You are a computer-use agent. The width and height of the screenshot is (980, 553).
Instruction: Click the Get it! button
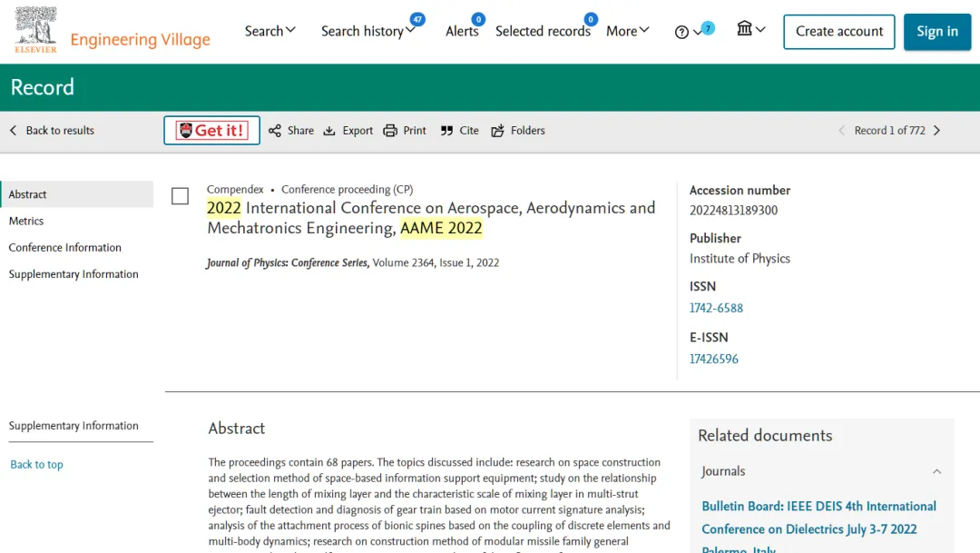(211, 130)
